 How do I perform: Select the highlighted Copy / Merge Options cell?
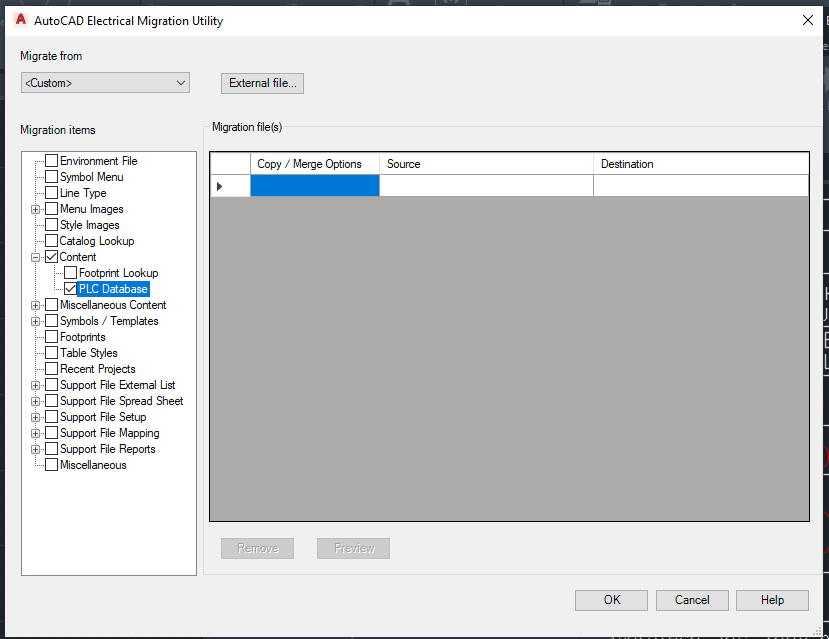314,185
